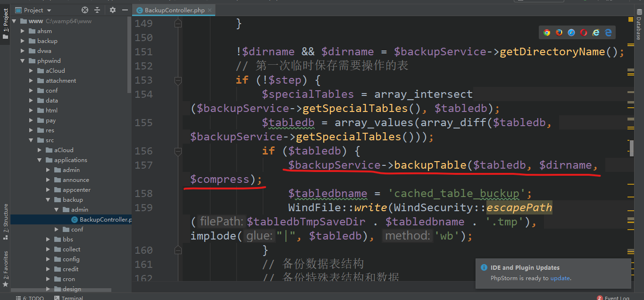Image resolution: width=644 pixels, height=300 pixels.
Task: Open the page in Safari preview
Action: [x=571, y=33]
